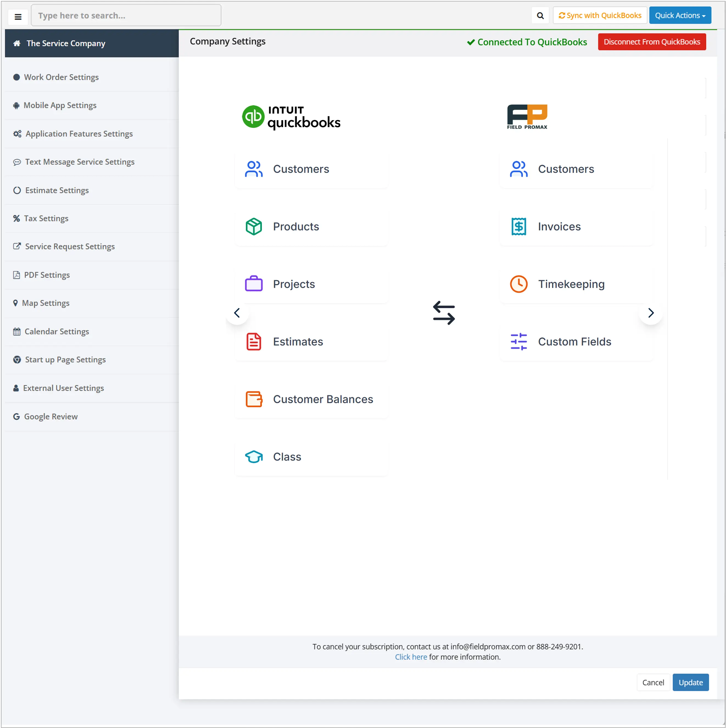The image size is (726, 728).
Task: Click the Work Order Settings circle icon
Action: pyautogui.click(x=16, y=77)
